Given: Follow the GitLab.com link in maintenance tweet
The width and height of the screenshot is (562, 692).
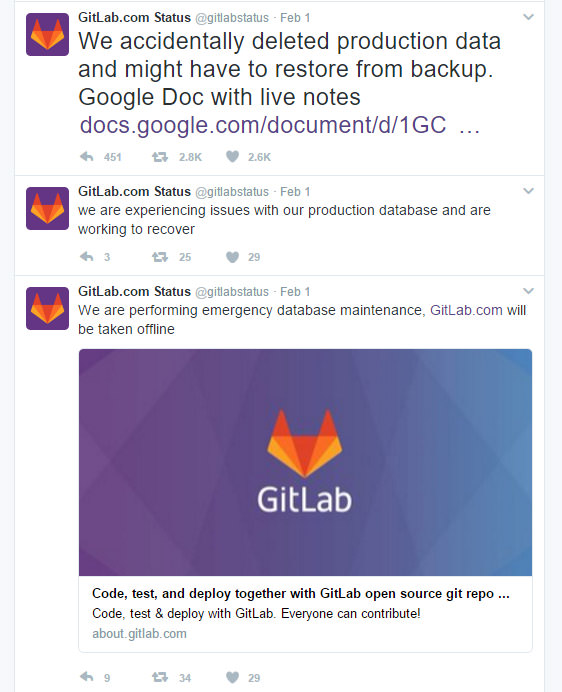Looking at the screenshot, I should tap(466, 310).
